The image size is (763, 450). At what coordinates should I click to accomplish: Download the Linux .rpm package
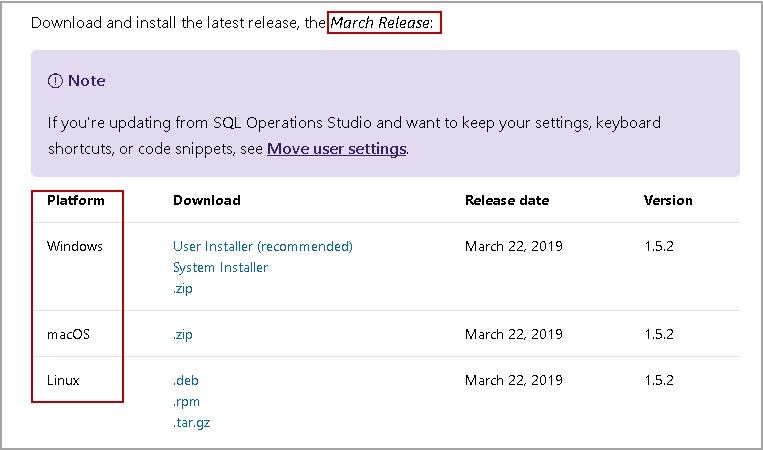186,401
